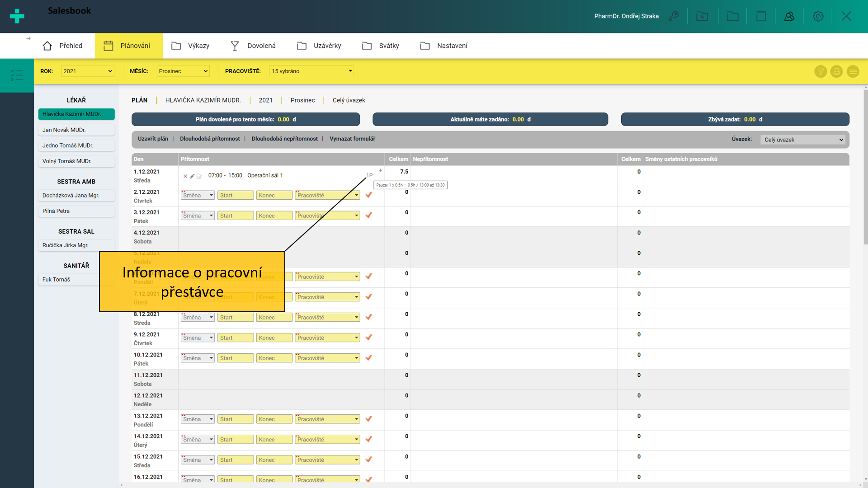Edit the 1.12.2021 shift with pencil icon
The image size is (868, 488).
tap(192, 176)
